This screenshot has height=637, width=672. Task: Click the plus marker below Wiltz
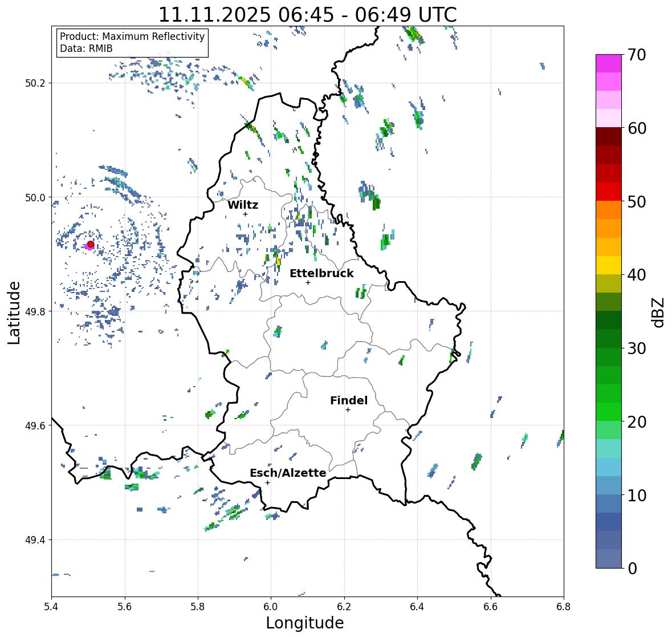245,214
